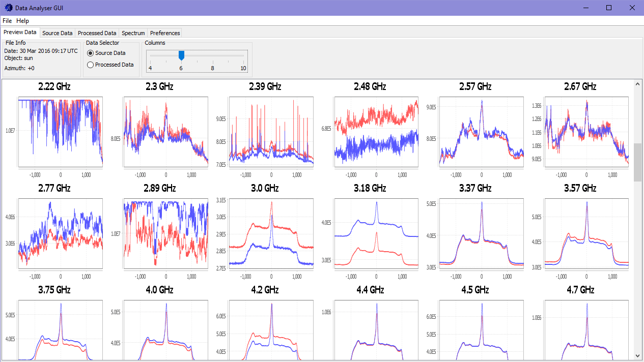
Task: Click the '2.48 GHz' chart title
Action: [x=370, y=87]
